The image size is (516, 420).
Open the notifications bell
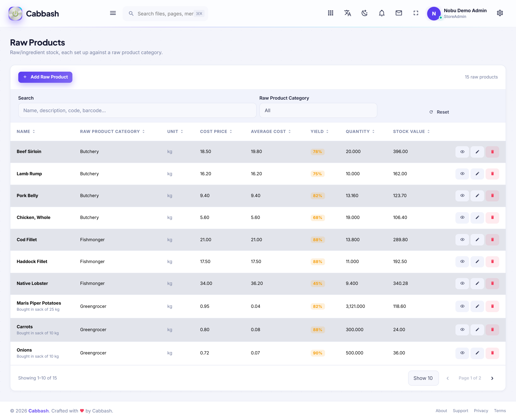coord(382,13)
